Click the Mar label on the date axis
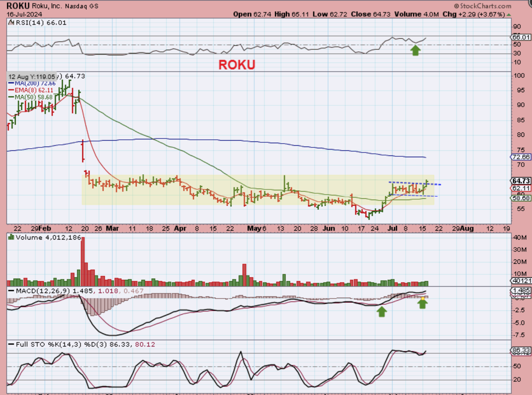The height and width of the screenshot is (395, 532). pyautogui.click(x=112, y=228)
